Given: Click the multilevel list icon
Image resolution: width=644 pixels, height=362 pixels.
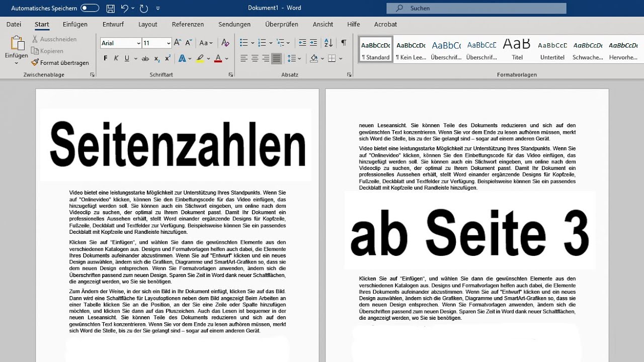Looking at the screenshot, I should click(280, 43).
